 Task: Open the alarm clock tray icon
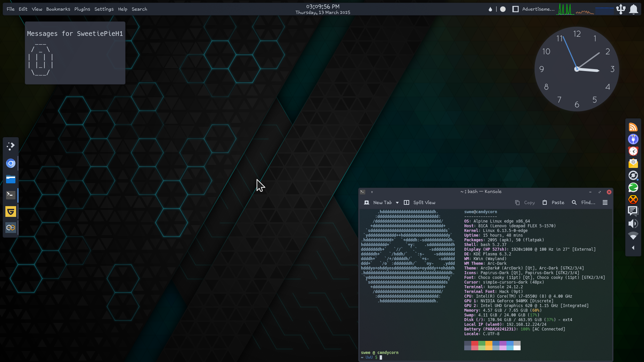(633, 151)
